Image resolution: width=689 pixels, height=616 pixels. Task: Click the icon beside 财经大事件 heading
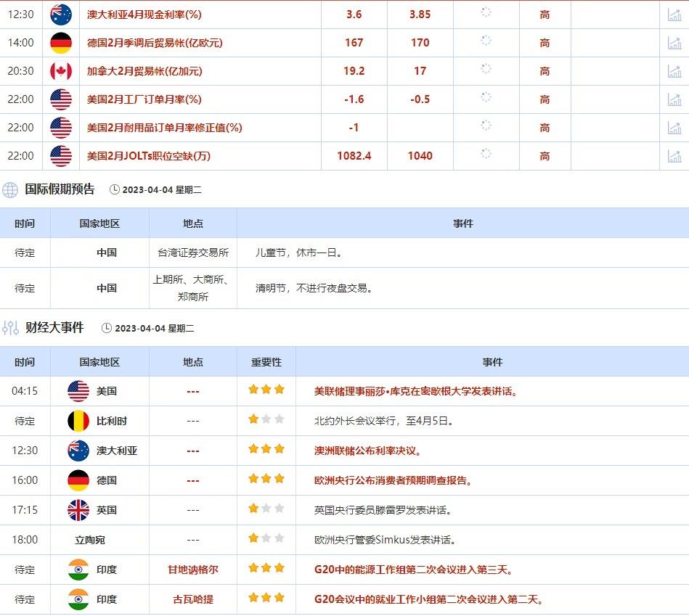pyautogui.click(x=10, y=328)
